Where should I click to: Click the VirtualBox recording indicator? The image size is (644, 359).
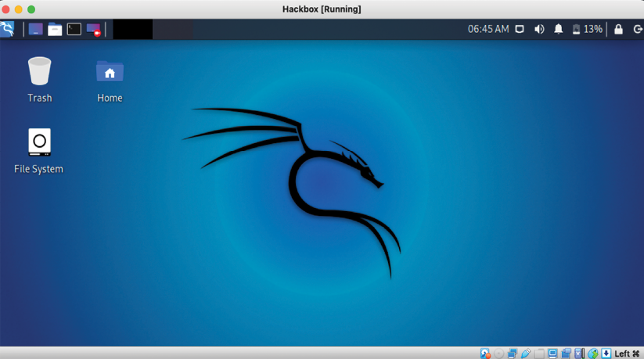567,354
